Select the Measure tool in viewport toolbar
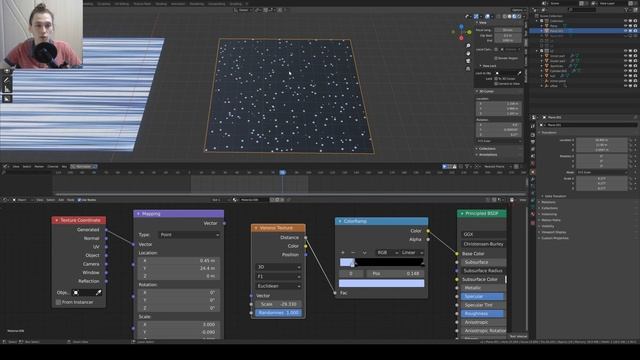This screenshot has width=640, height=360. (7, 89)
